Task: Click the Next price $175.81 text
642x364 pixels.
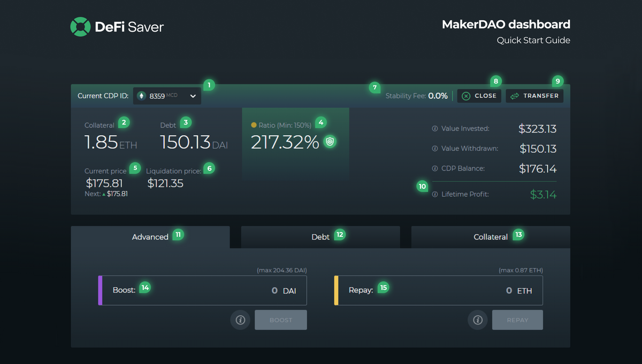Action: [x=106, y=194]
